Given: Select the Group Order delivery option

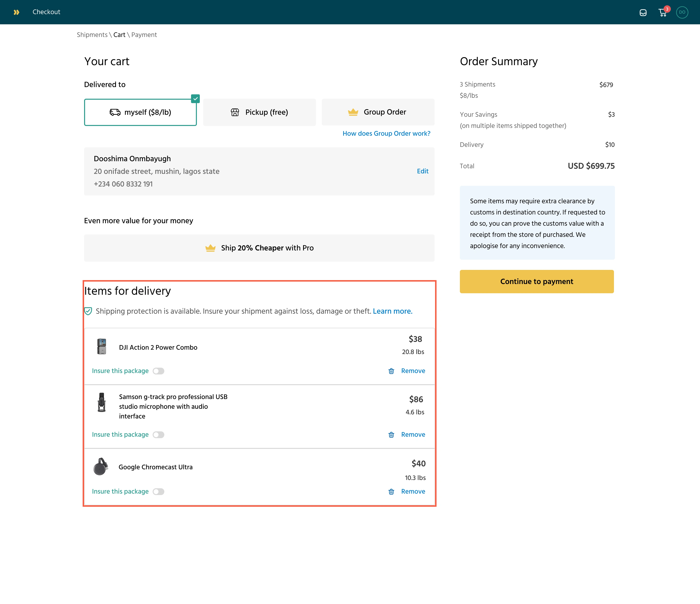Looking at the screenshot, I should tap(378, 112).
